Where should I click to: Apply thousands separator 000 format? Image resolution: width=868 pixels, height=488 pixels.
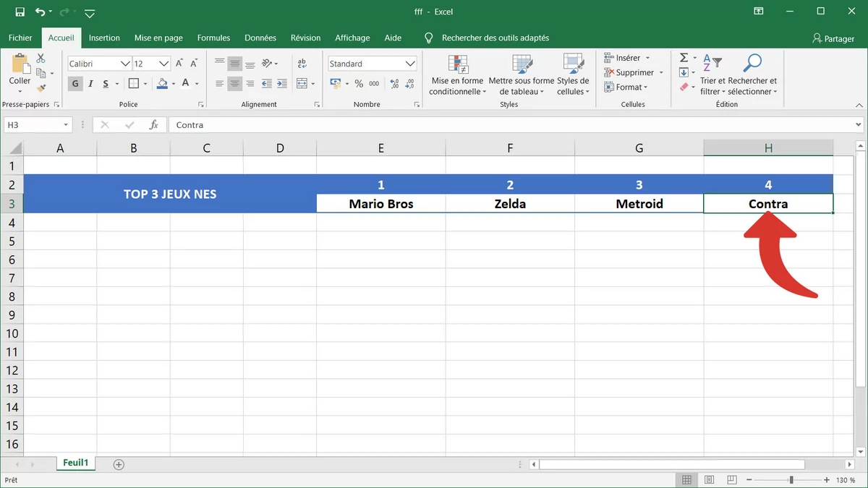coord(374,84)
